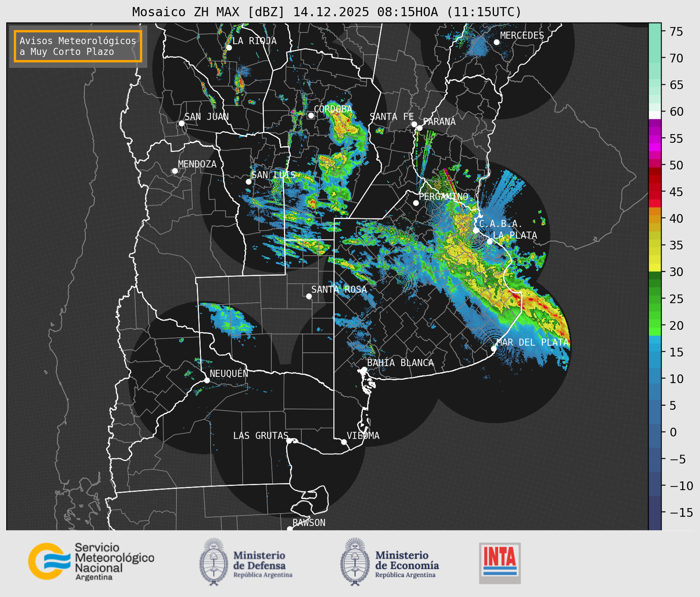Click the Mar del Plata marker dot
The width and height of the screenshot is (700, 597).
click(494, 349)
